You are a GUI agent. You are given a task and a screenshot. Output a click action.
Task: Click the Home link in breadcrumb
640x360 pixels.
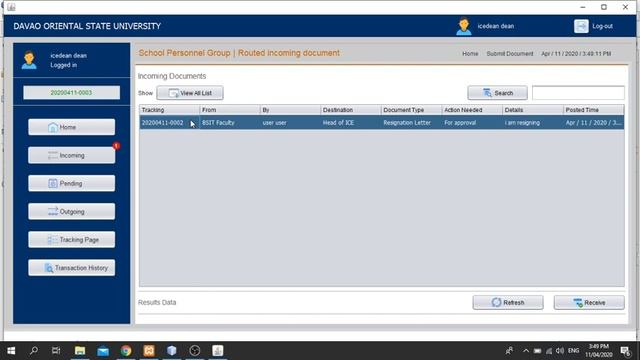tap(470, 53)
